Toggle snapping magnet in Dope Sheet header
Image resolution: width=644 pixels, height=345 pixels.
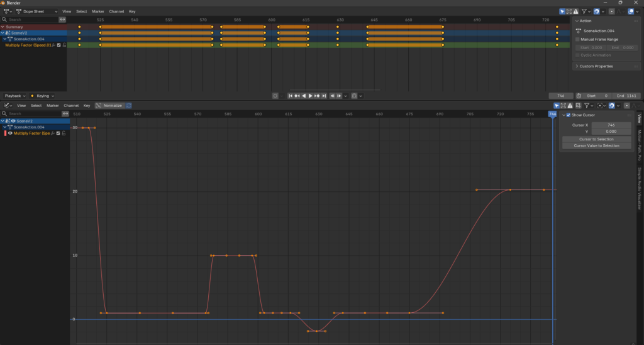tap(596, 11)
